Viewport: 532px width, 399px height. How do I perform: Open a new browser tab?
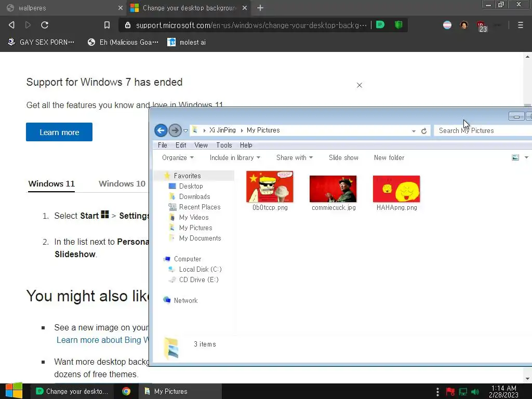coord(260,8)
